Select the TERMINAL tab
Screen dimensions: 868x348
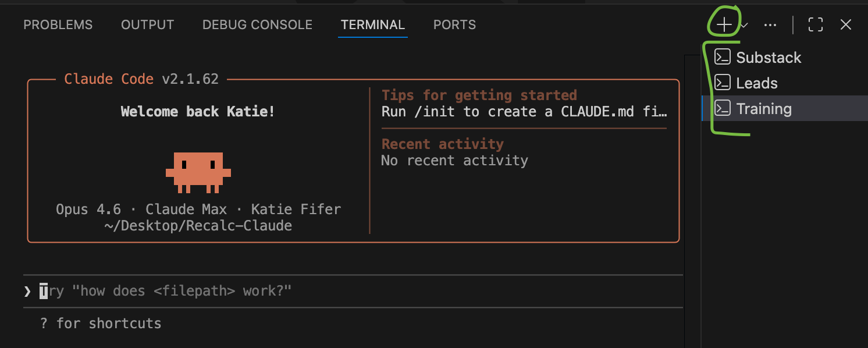373,25
